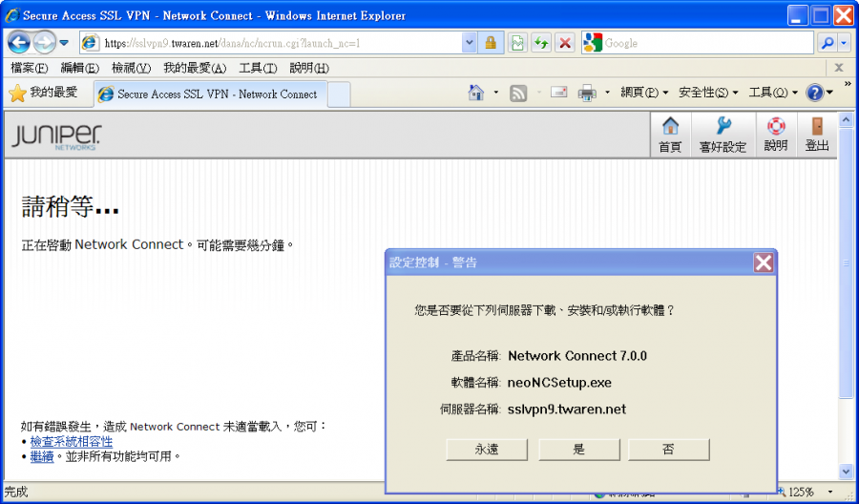This screenshot has height=504, width=859.
Task: Open the 安全性 (Safety) dropdown menu
Action: tap(708, 93)
